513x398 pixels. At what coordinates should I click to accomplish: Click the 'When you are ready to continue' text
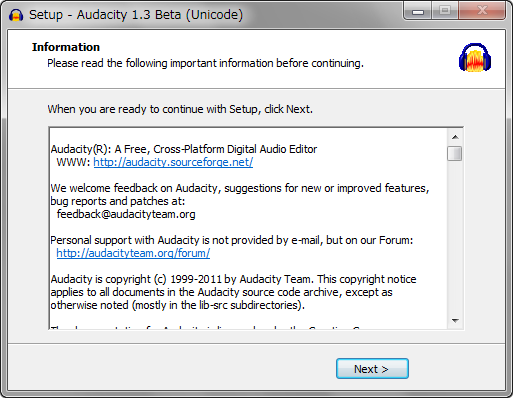coord(180,109)
